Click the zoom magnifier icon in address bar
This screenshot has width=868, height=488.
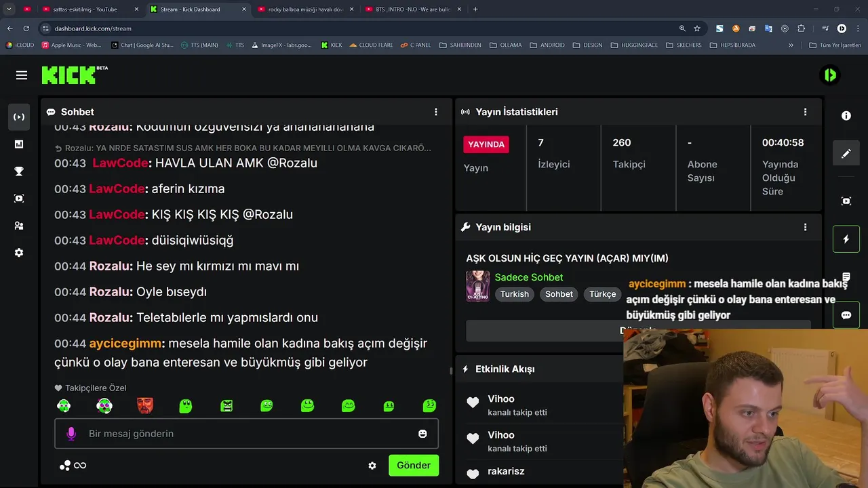pos(682,28)
